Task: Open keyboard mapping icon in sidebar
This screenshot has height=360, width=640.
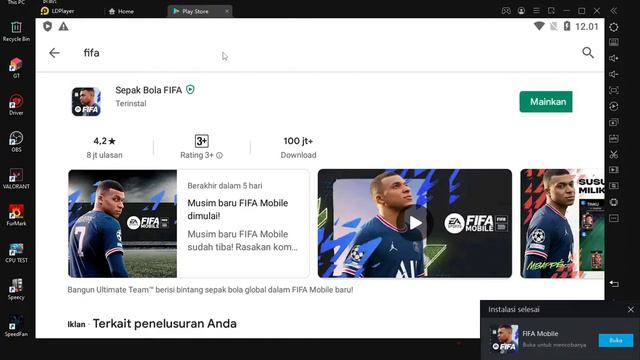Action: click(x=613, y=42)
